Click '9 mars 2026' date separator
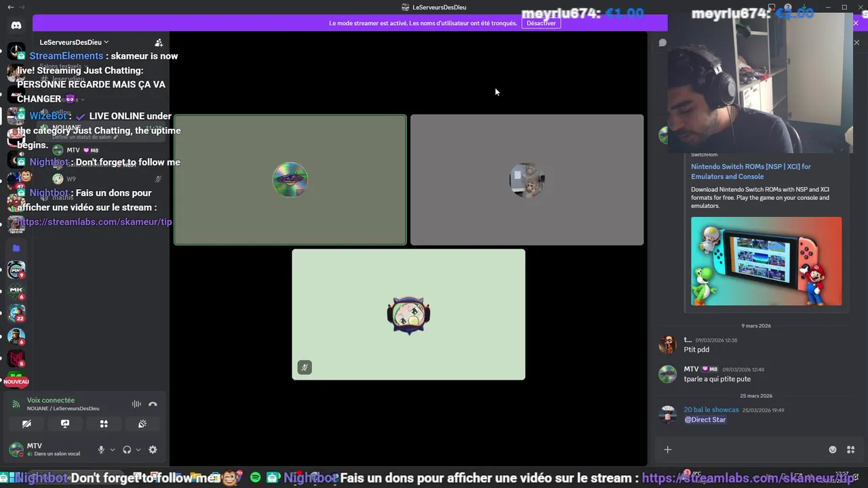 756,326
